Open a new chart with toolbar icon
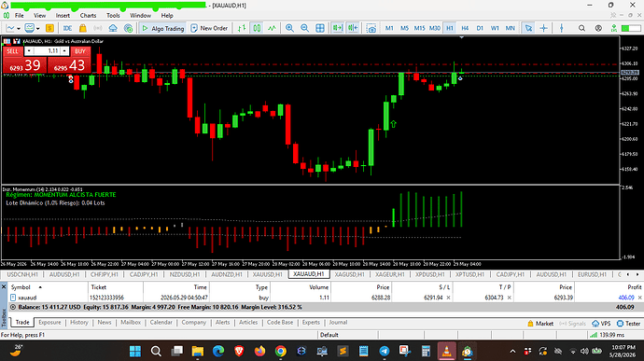 [10, 28]
